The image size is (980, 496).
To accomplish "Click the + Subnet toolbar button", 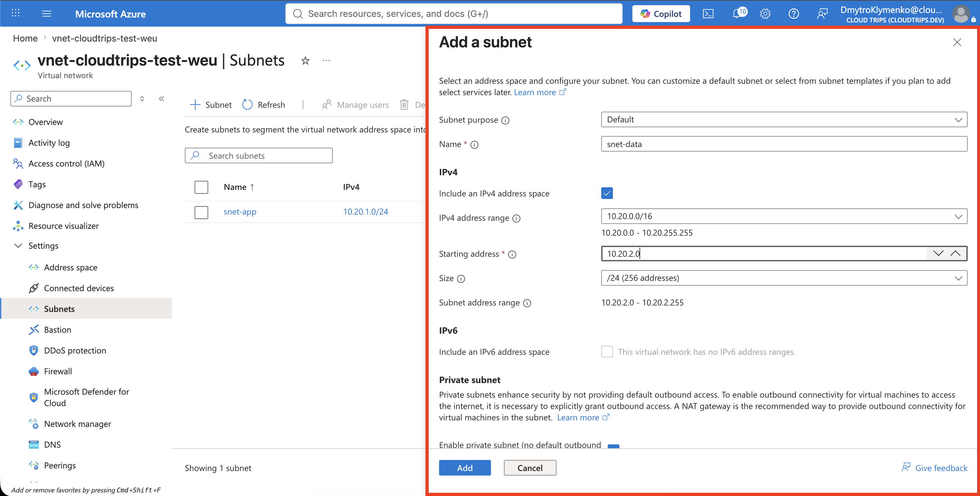I will coord(210,105).
